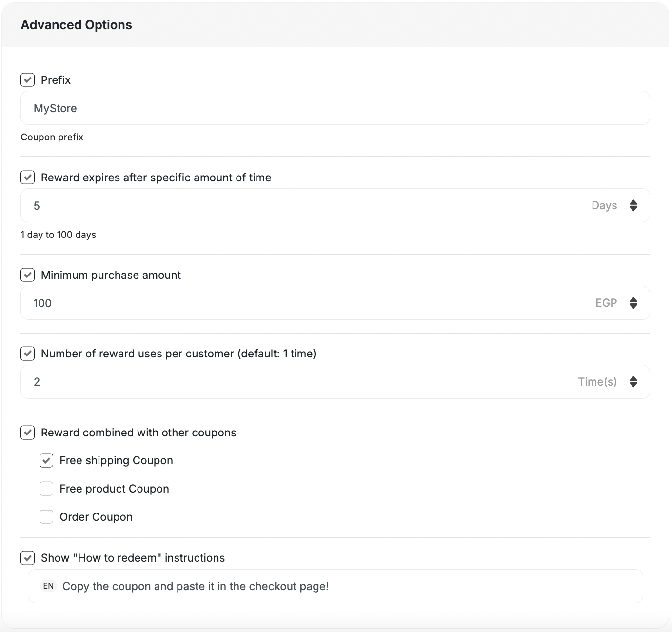Click the Time(s) unit stepper arrows
The image size is (672, 632).
(633, 382)
